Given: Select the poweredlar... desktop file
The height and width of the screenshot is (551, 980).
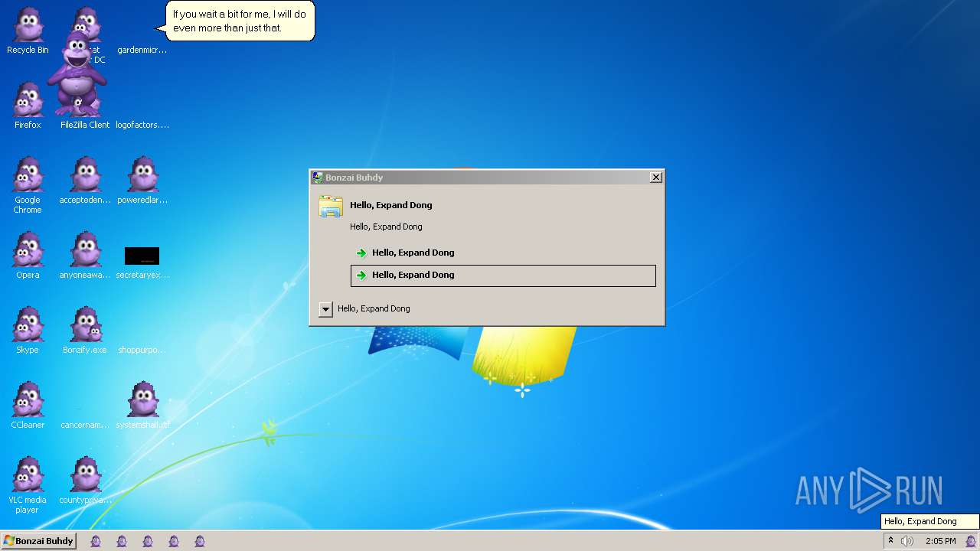Looking at the screenshot, I should pos(142,180).
